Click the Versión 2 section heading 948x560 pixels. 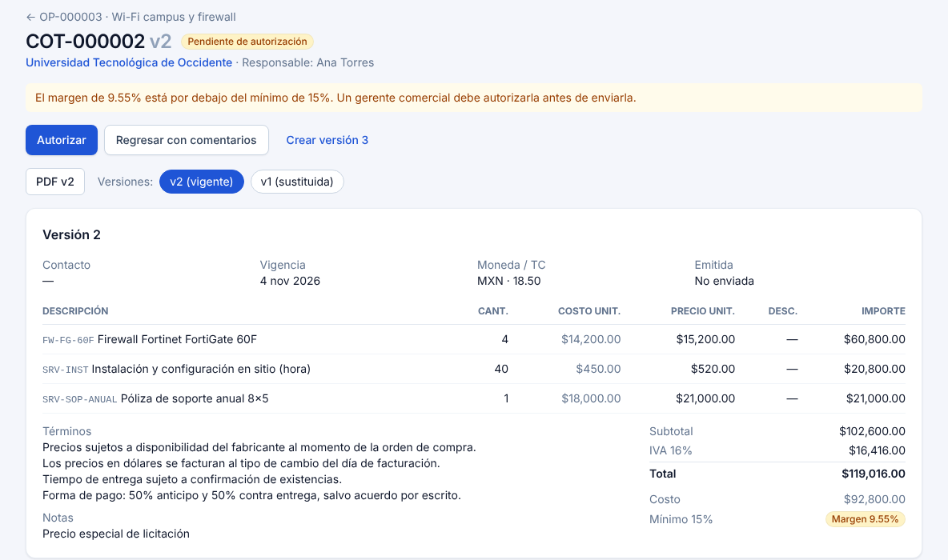tap(71, 235)
